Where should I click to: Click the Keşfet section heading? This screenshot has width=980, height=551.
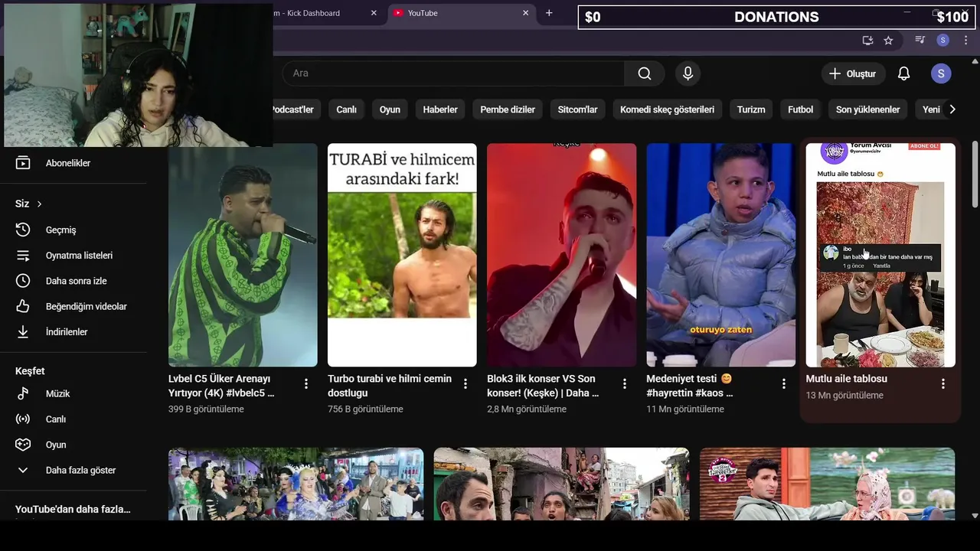coord(30,371)
